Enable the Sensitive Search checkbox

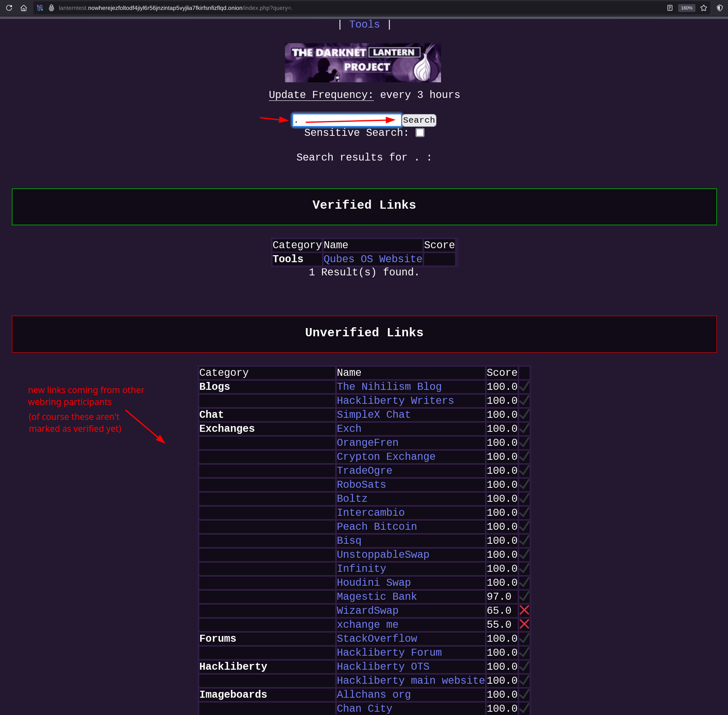click(x=420, y=133)
